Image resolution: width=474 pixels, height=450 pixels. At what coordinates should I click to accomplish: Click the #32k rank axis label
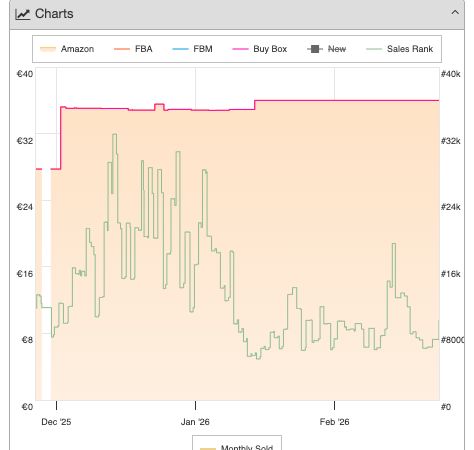(x=451, y=141)
